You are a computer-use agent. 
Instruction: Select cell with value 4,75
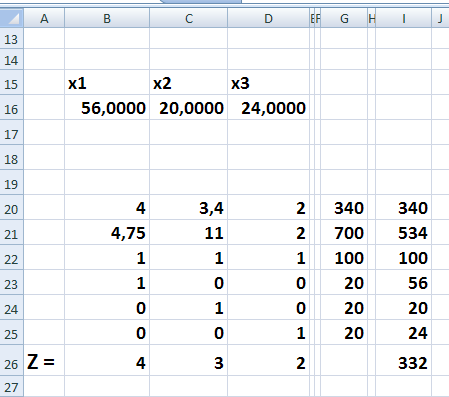point(107,233)
